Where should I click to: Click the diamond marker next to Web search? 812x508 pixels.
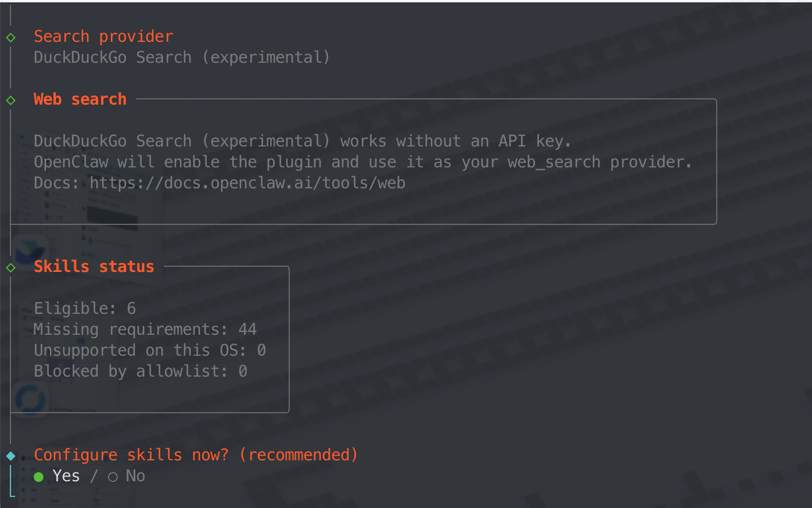tap(10, 100)
